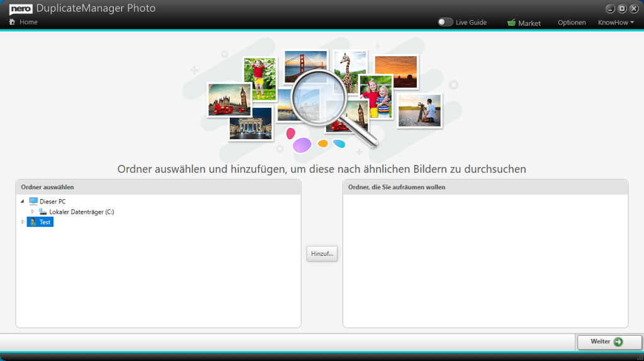Open the Optionen menu
The width and height of the screenshot is (644, 361).
[571, 23]
